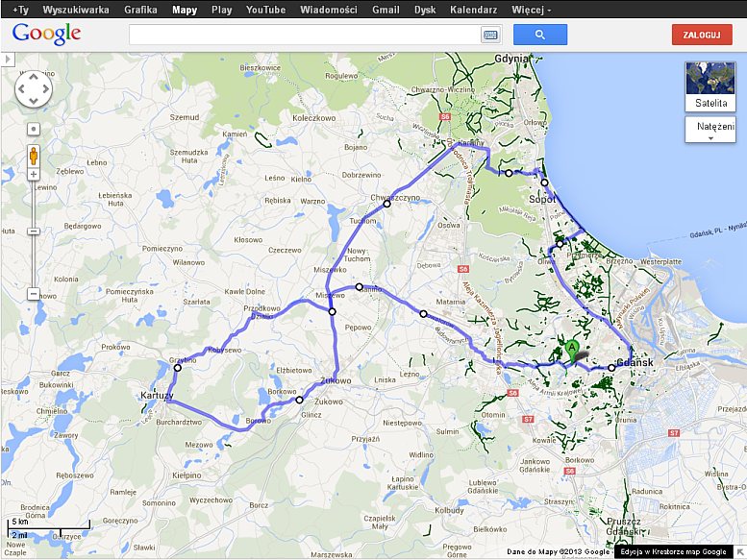Open Gmail in top bar

[x=386, y=10]
